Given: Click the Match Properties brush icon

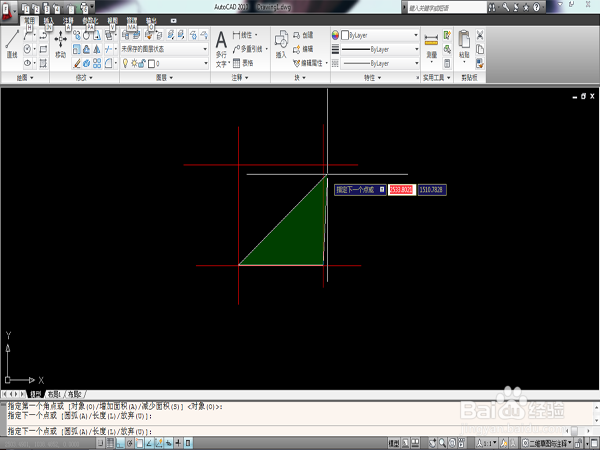Looking at the screenshot, I should coord(479,63).
